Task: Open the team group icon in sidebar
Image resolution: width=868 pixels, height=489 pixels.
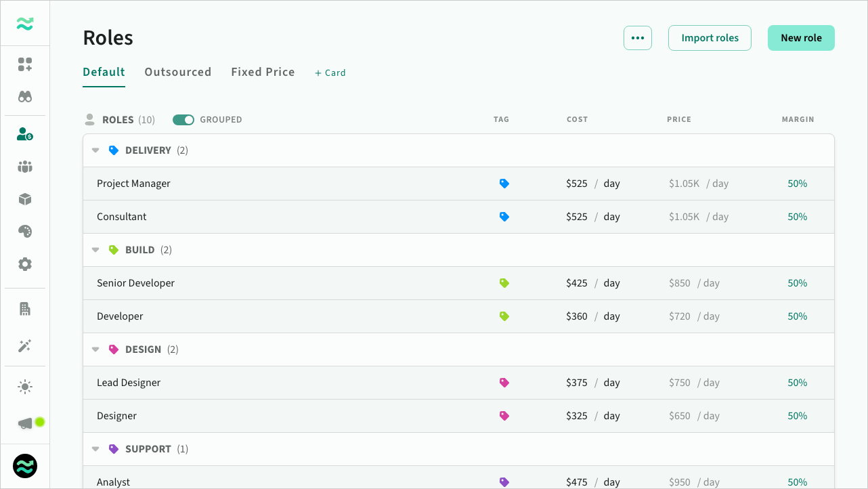Action: point(25,167)
